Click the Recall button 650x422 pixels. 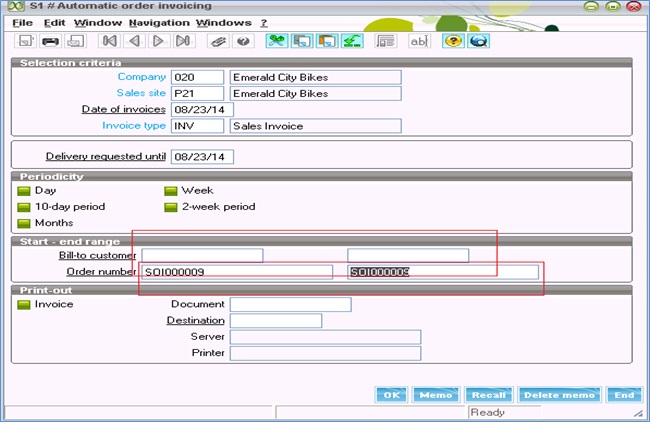tap(489, 395)
